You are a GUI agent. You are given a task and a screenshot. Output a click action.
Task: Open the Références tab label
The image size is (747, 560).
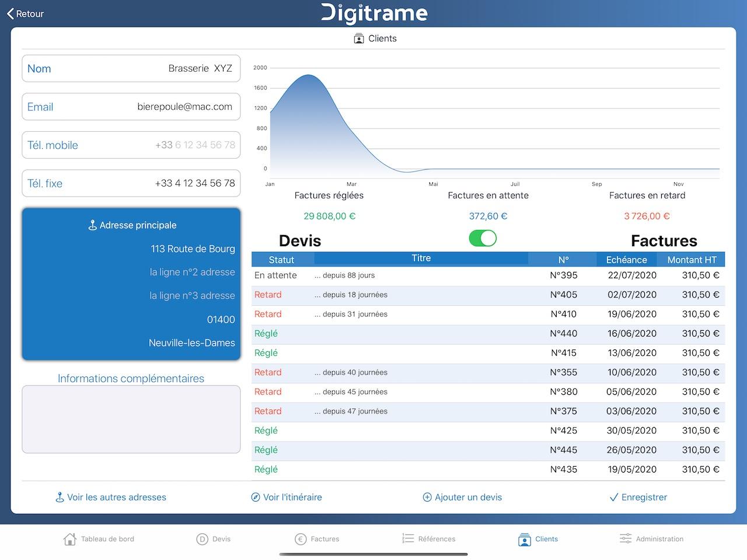pos(437,539)
